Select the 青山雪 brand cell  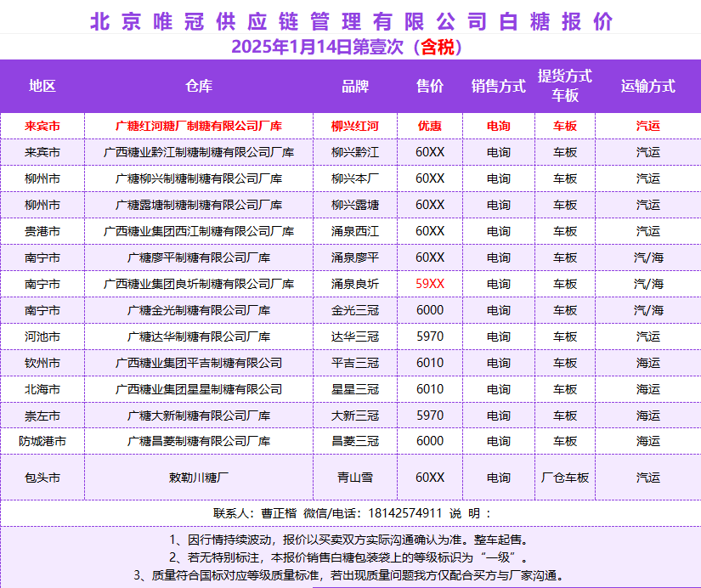pyautogui.click(x=355, y=478)
